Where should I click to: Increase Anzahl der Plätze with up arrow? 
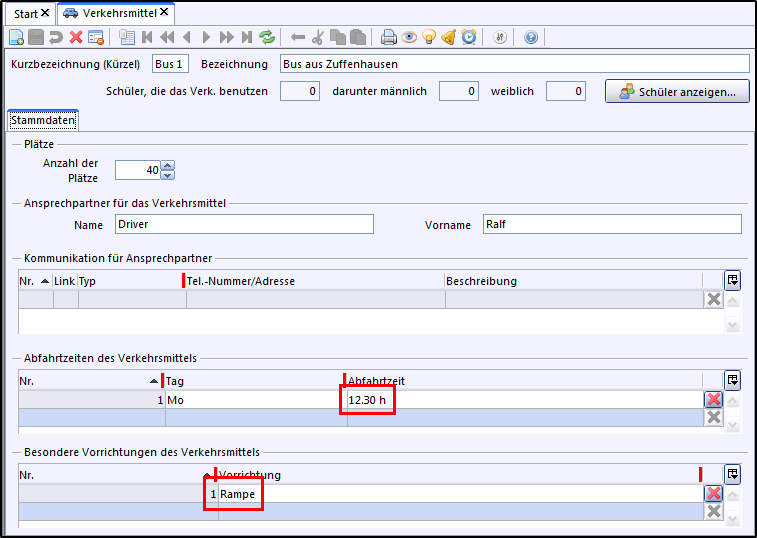click(x=167, y=165)
